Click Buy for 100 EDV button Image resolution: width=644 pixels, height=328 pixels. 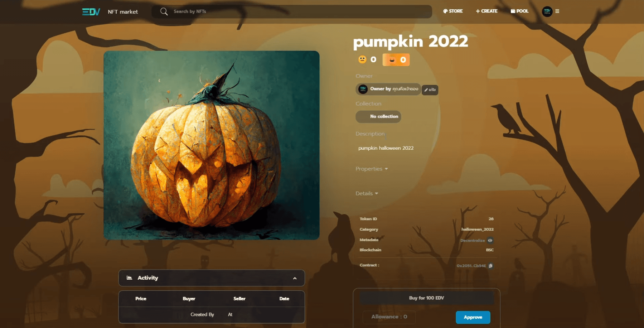[427, 298]
